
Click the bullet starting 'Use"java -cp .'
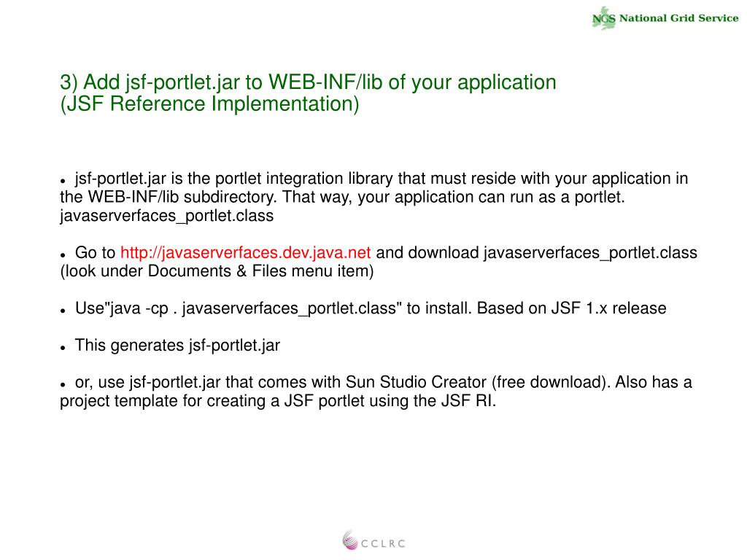point(363,308)
